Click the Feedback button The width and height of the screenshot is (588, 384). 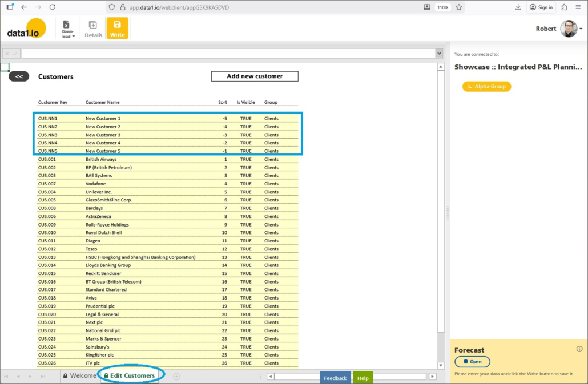[x=335, y=378]
